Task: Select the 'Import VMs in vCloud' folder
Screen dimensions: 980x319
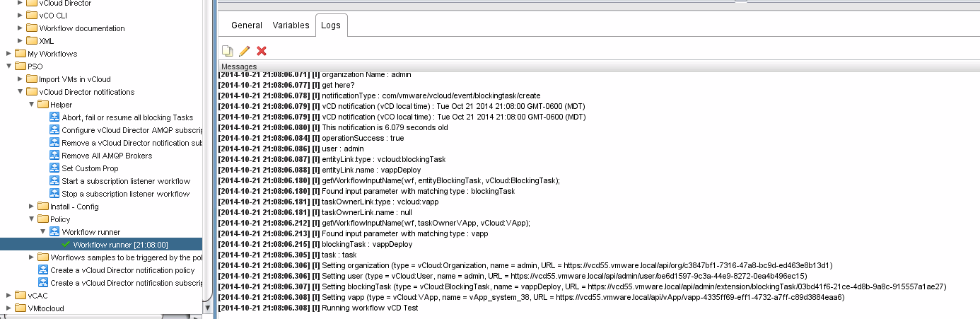Action: (74, 79)
